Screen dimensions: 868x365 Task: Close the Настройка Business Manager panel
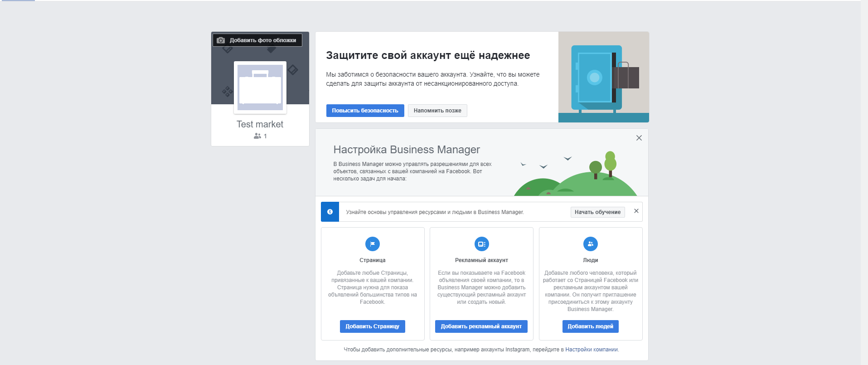pos(639,138)
